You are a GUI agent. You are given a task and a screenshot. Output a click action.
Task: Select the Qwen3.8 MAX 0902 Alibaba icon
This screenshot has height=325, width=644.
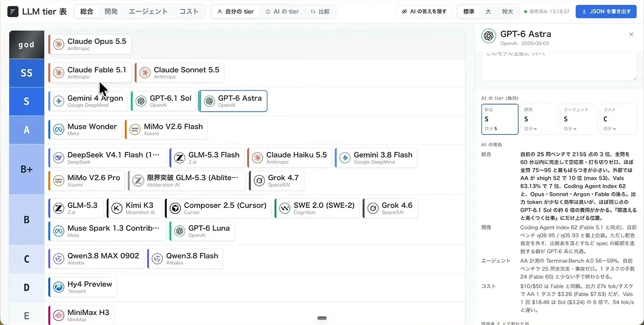[59, 259]
